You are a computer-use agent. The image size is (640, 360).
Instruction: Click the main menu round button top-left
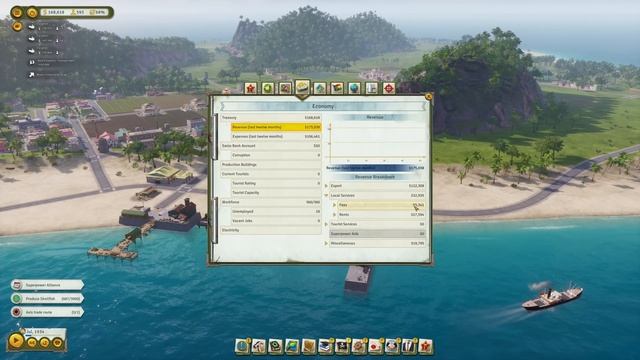point(17,12)
